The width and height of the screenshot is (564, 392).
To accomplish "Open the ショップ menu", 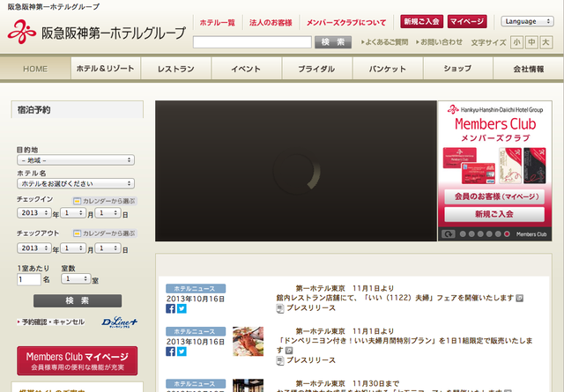I will 457,69.
